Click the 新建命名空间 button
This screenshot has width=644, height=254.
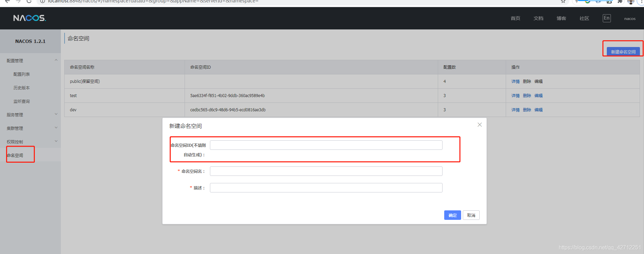(623, 51)
